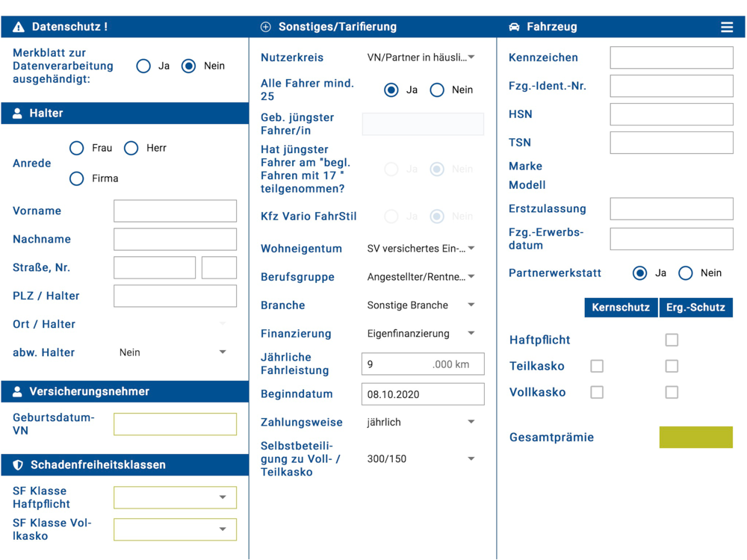Click the person icon next to Halter
747x560 pixels.
coord(17,113)
